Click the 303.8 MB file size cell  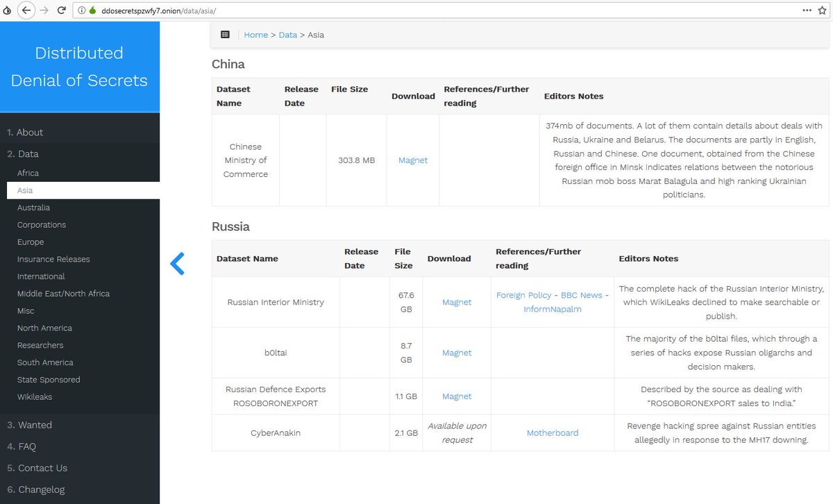[x=356, y=160]
